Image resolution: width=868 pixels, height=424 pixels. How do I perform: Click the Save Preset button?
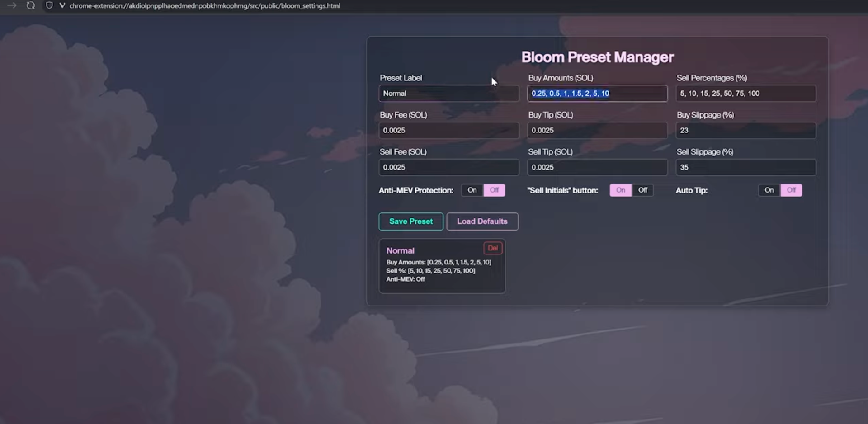(x=410, y=221)
